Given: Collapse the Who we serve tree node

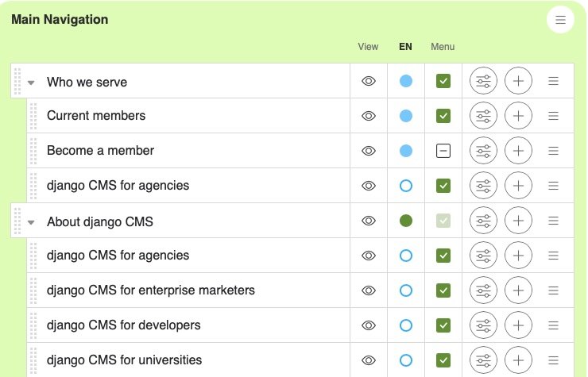Looking at the screenshot, I should tap(31, 83).
